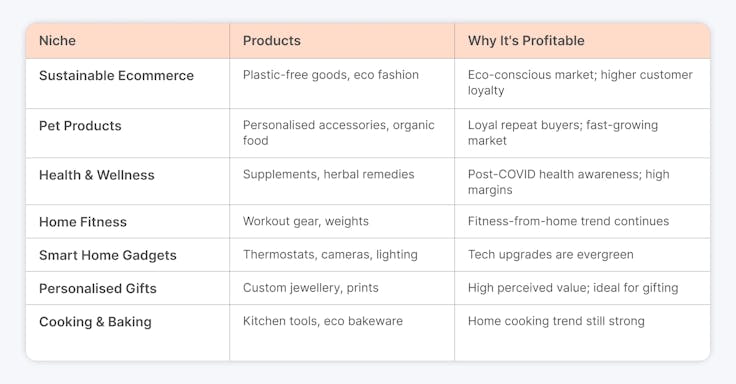The width and height of the screenshot is (736, 384).
Task: Select the Health & Wellness cell
Action: click(x=128, y=181)
